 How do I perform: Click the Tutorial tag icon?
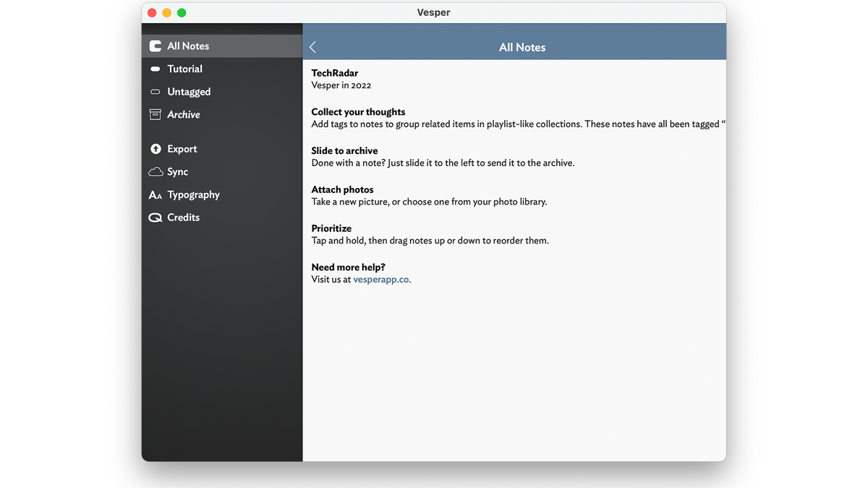coord(155,69)
